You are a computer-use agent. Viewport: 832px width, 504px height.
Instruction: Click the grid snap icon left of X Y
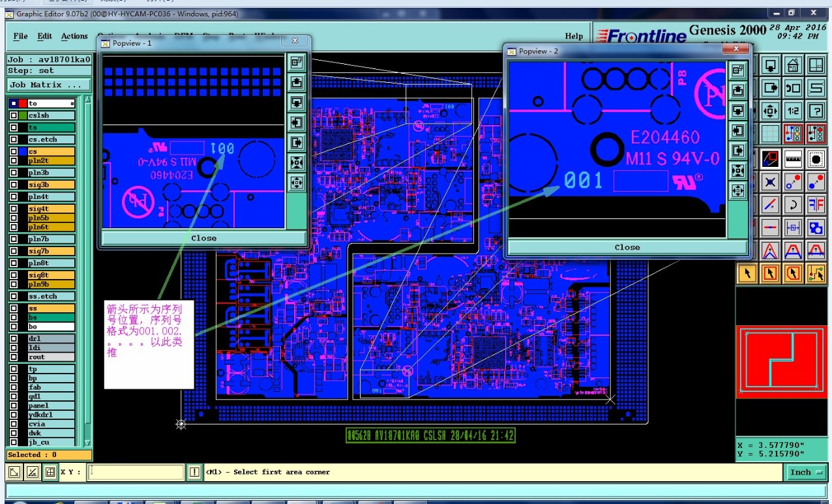pyautogui.click(x=50, y=472)
